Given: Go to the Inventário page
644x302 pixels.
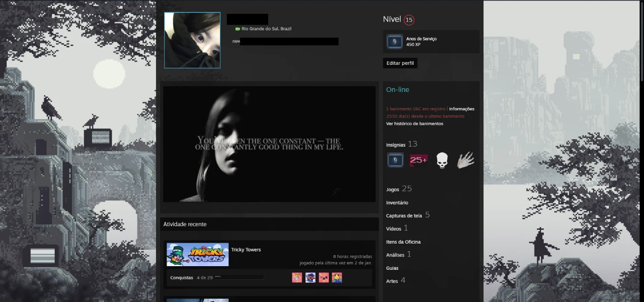Looking at the screenshot, I should coord(397,203).
